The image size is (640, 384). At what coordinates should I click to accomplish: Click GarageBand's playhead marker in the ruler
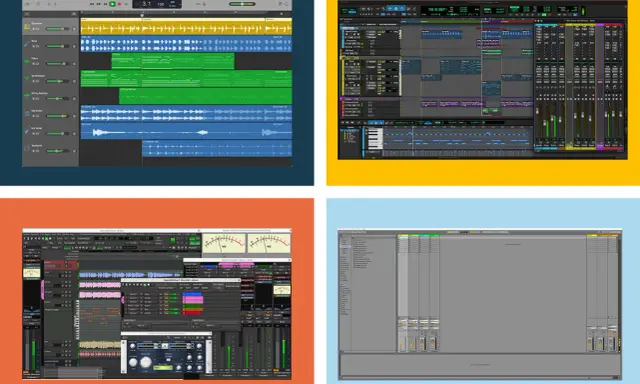tap(142, 15)
